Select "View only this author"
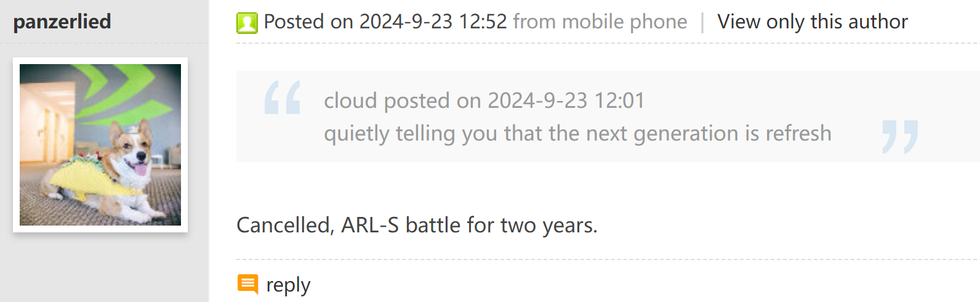The image size is (980, 302). 812,22
